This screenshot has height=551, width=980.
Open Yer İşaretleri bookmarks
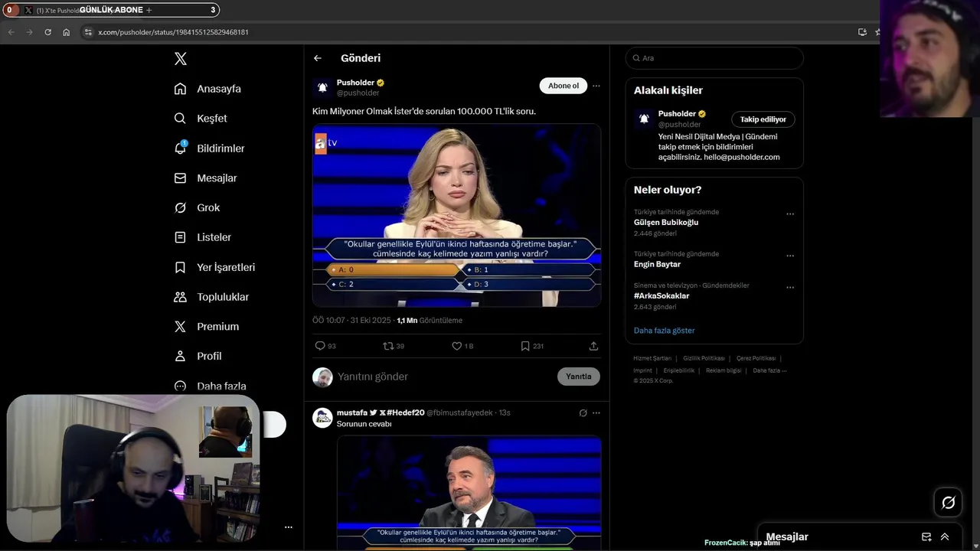pos(214,267)
